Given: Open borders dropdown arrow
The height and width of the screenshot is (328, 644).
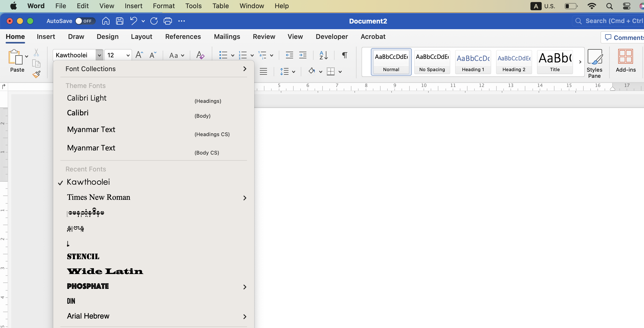Looking at the screenshot, I should 340,72.
